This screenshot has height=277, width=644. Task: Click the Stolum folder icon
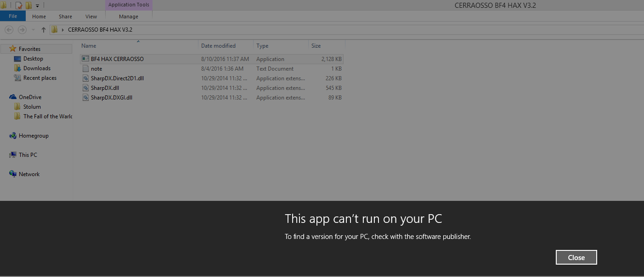pos(17,106)
